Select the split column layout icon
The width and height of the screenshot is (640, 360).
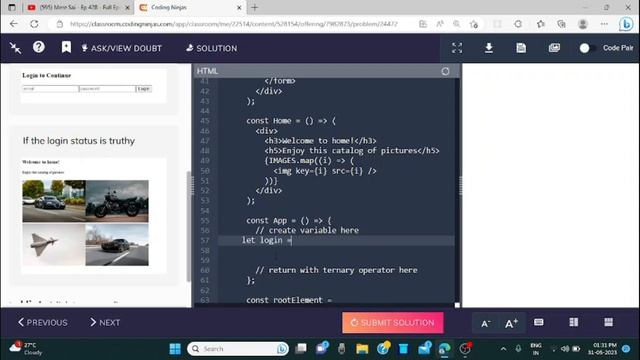pyautogui.click(x=573, y=322)
